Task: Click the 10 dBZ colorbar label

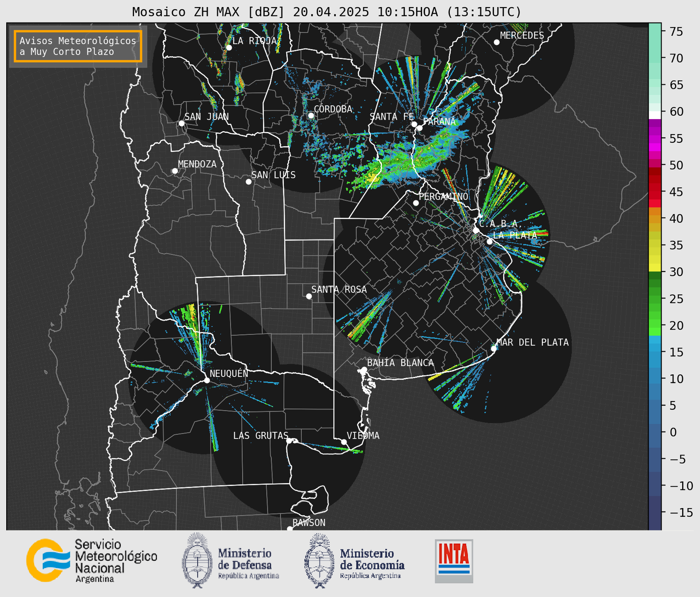Action: click(676, 379)
